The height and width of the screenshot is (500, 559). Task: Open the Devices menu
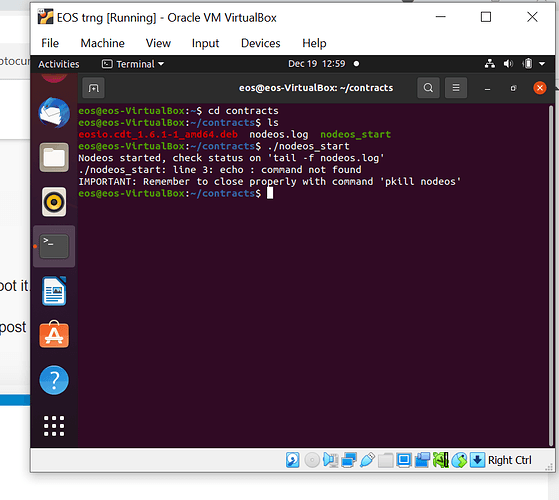click(261, 43)
